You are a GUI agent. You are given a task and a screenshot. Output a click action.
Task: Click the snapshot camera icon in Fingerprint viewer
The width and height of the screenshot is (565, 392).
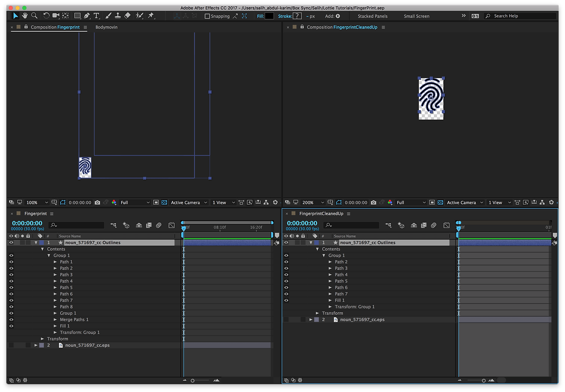click(x=98, y=203)
